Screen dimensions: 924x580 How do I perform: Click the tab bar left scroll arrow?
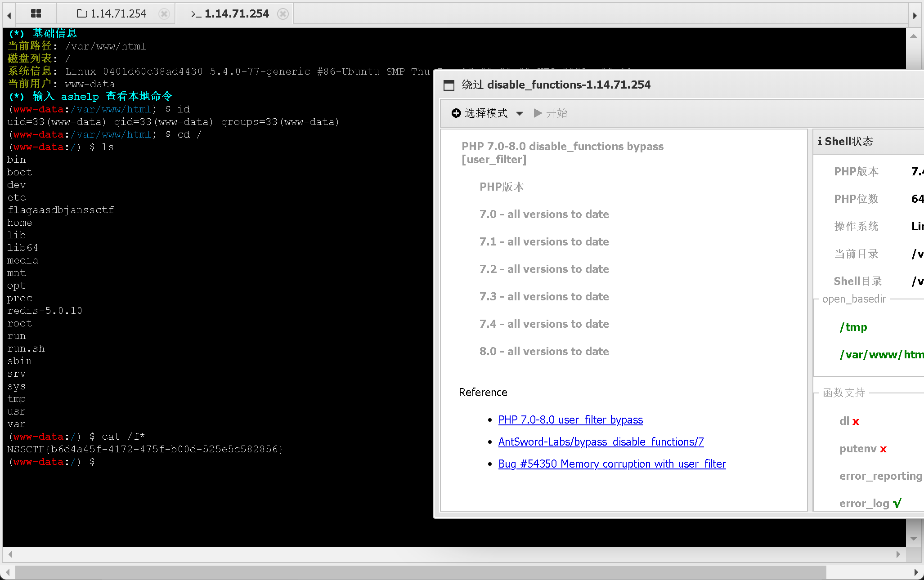(x=9, y=15)
